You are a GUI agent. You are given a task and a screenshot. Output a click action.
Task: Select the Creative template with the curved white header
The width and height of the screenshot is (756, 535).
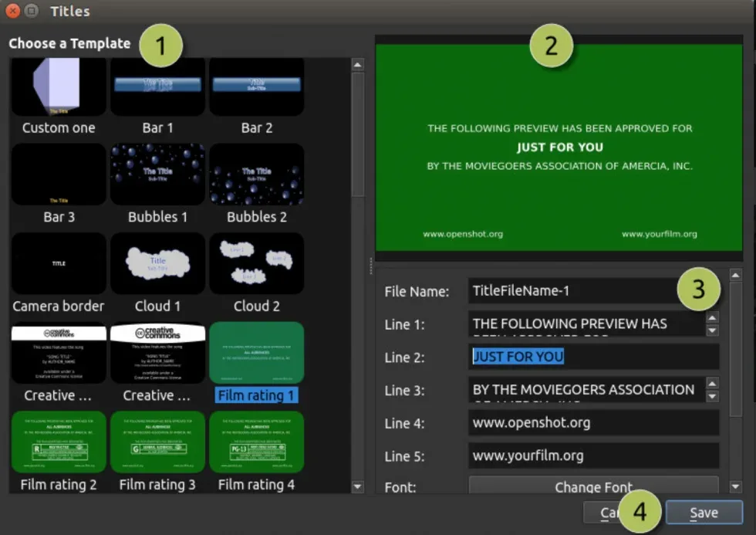[x=157, y=353]
